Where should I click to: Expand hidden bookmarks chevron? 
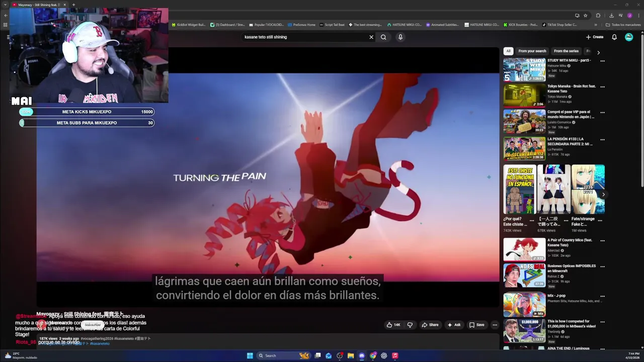pos(596,25)
